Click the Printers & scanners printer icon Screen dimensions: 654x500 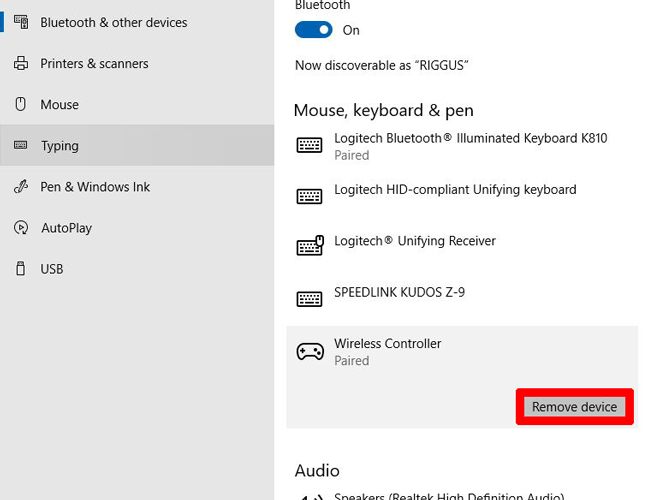[x=21, y=63]
